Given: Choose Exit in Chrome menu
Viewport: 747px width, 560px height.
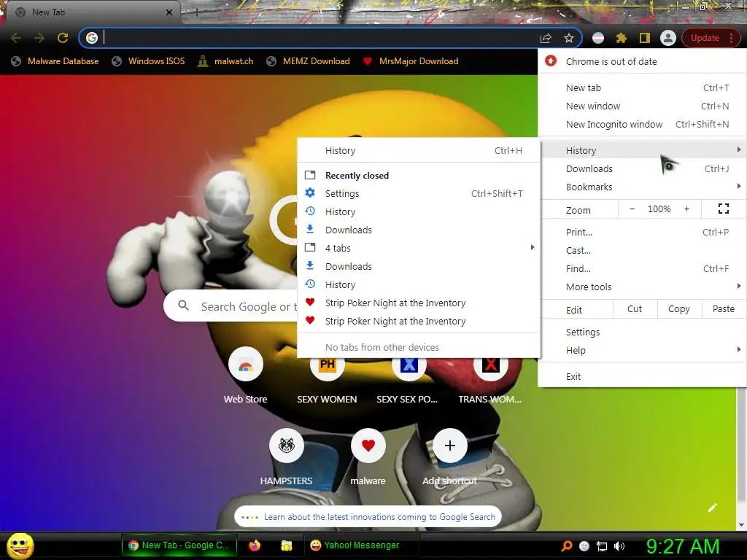Looking at the screenshot, I should 642,377.
